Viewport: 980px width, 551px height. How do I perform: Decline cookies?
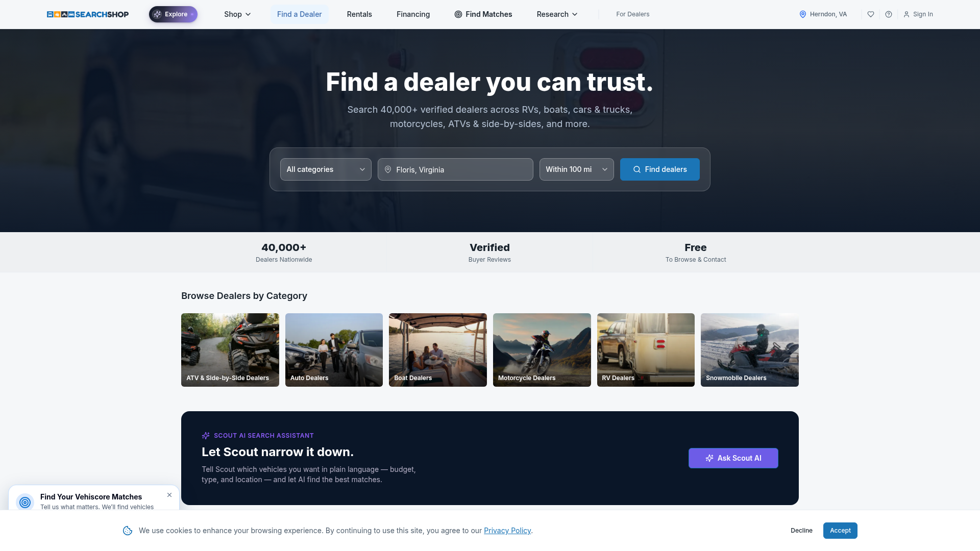click(x=801, y=531)
